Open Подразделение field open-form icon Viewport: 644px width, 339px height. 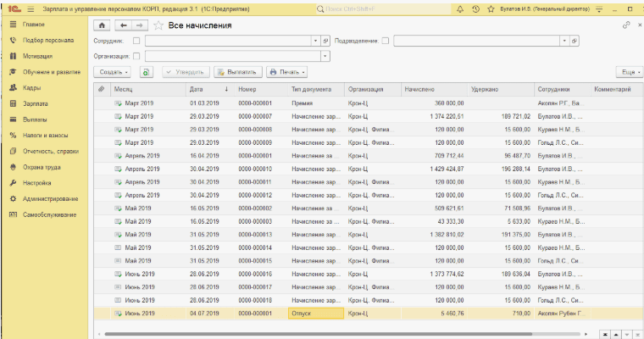(x=575, y=41)
